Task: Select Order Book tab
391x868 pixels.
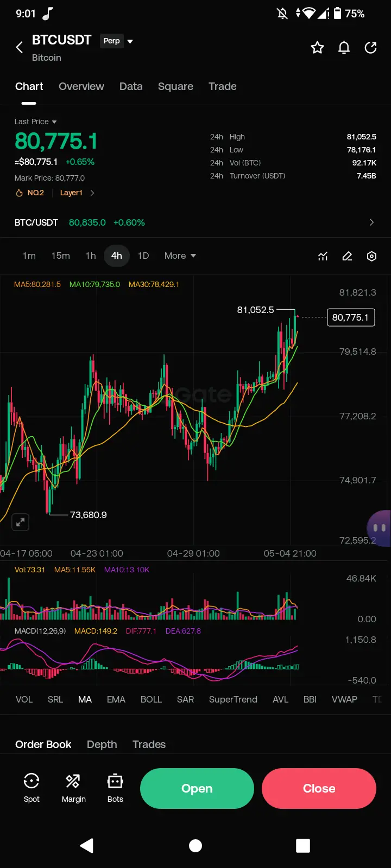Action: (x=43, y=744)
